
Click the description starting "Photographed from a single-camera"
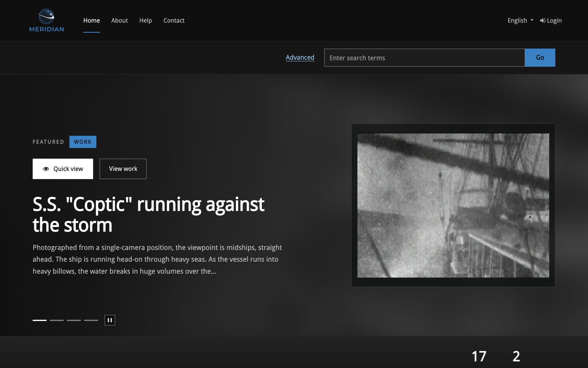point(157,259)
